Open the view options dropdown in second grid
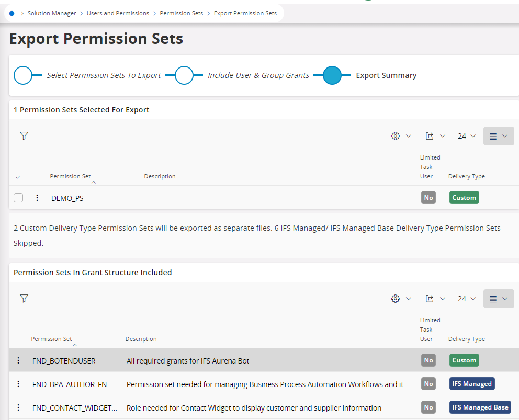The height and width of the screenshot is (420, 519). coord(498,298)
